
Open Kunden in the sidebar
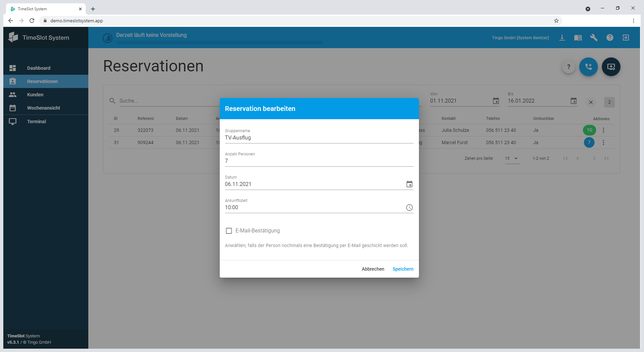(x=46, y=95)
